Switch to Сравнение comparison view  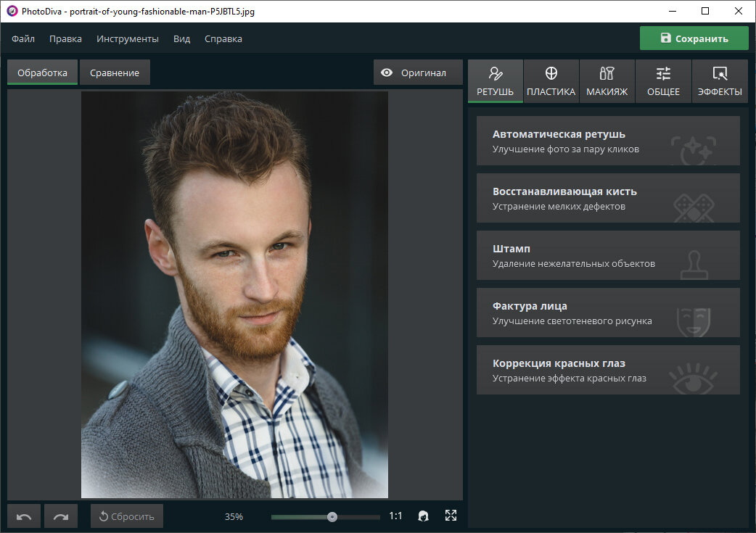click(115, 73)
